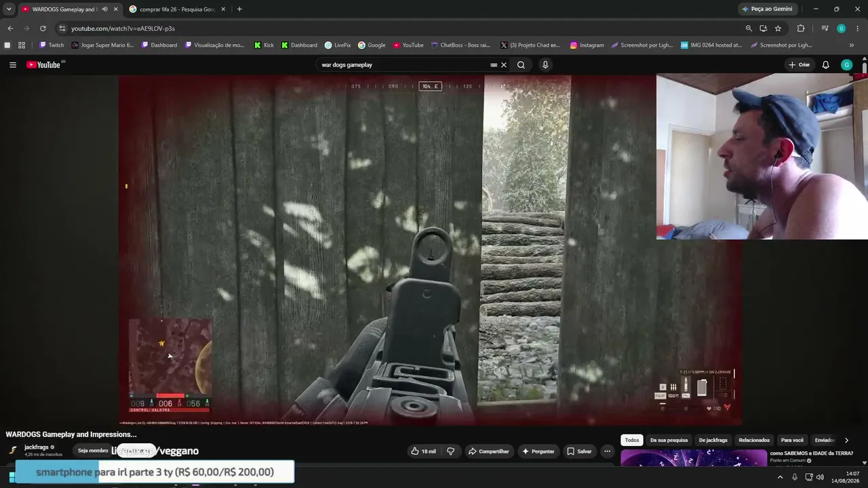Click the address bar URL
This screenshot has width=868, height=488.
coord(123,28)
